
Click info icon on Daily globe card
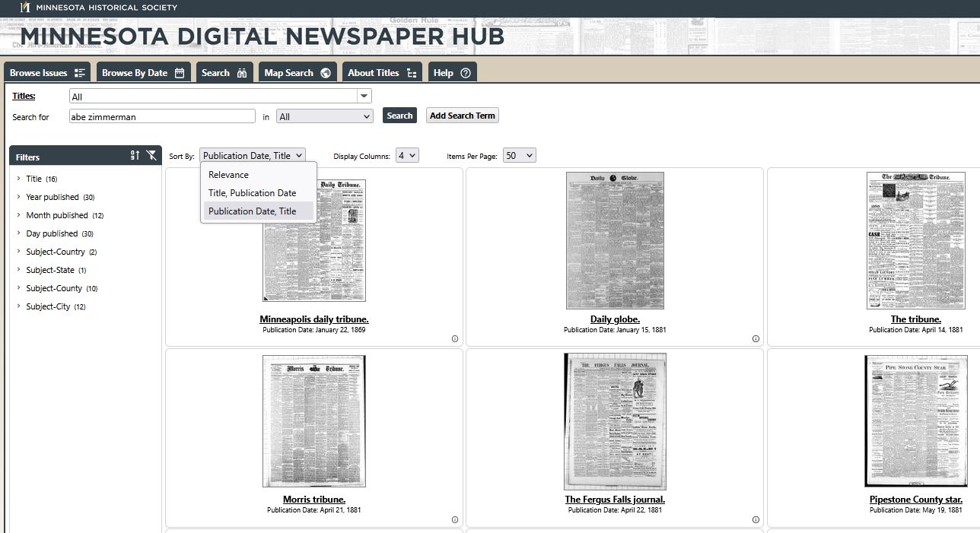click(756, 339)
